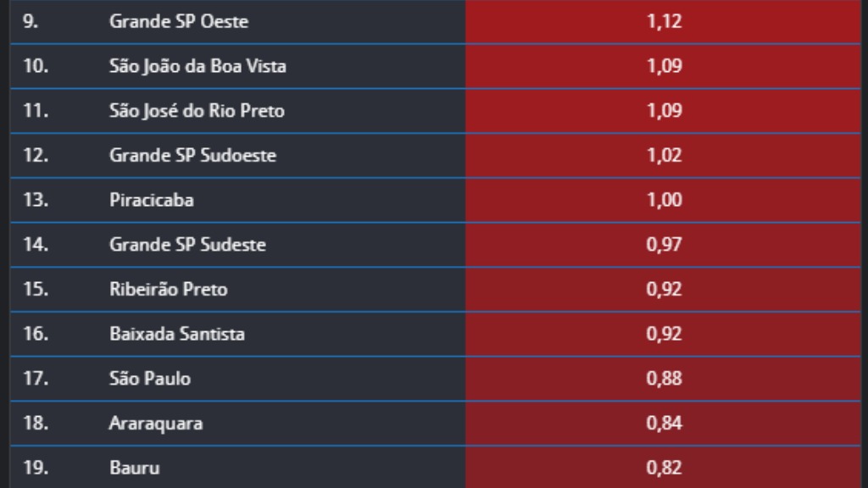Click the red 1,12 value cell
This screenshot has height=488, width=868.
(664, 22)
